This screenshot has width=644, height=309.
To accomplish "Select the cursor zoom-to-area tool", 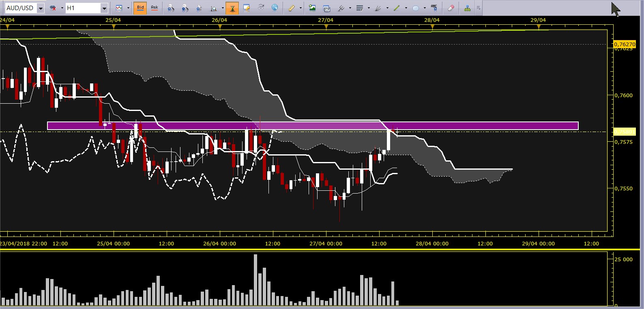I will point(199,8).
